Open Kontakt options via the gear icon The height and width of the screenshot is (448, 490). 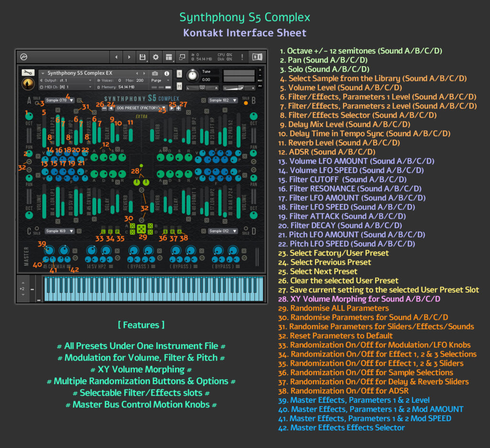point(156,57)
